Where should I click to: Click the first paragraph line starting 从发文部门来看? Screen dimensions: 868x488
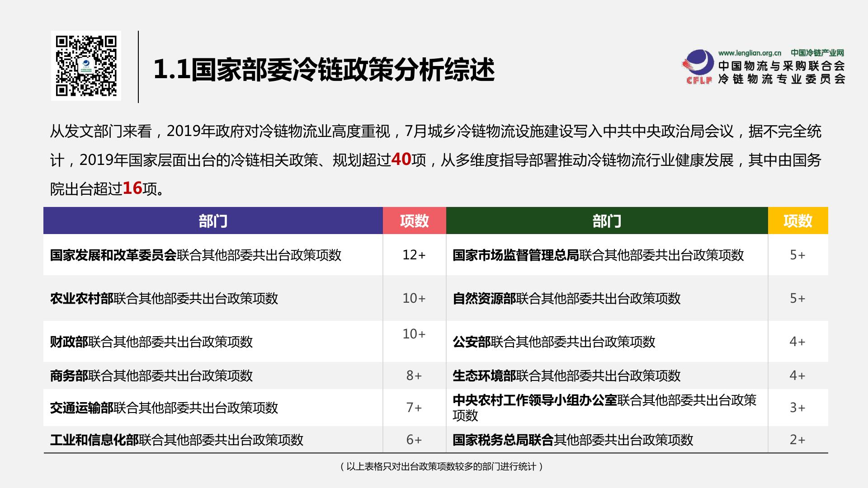click(436, 131)
